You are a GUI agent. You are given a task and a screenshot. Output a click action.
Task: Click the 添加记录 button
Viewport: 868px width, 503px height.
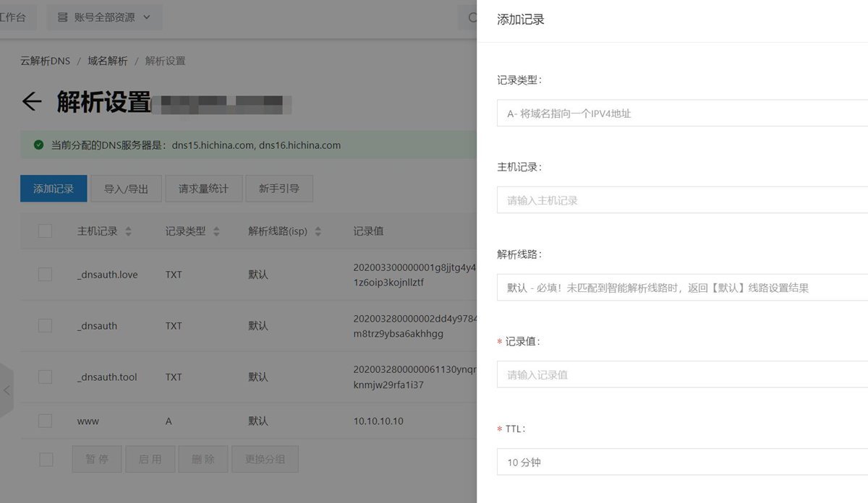(53, 188)
